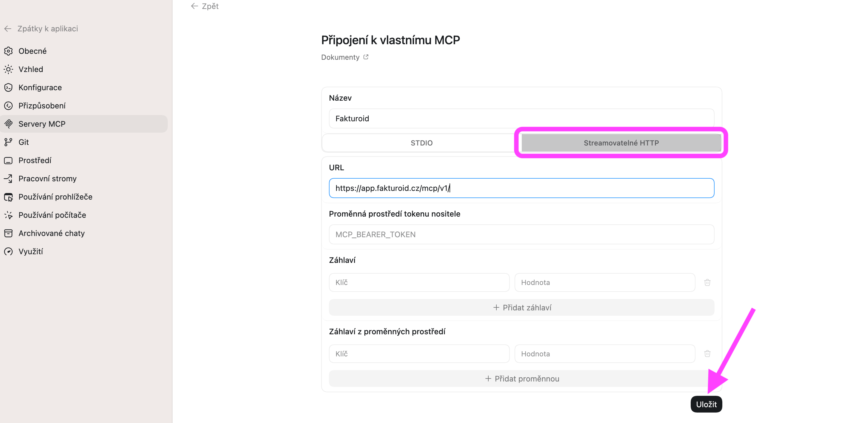Click Přidat záhlaví button
868x423 pixels.
click(x=521, y=307)
